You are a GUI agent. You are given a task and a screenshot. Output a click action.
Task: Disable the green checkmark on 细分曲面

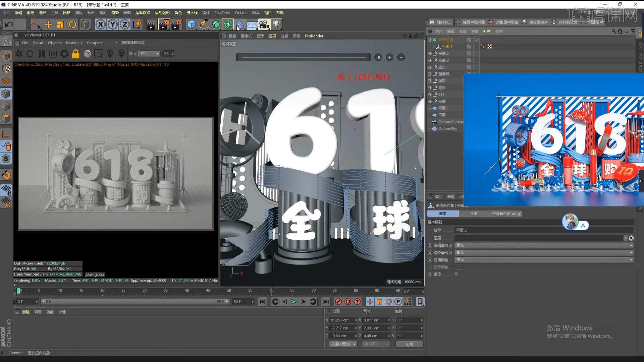[x=477, y=40]
